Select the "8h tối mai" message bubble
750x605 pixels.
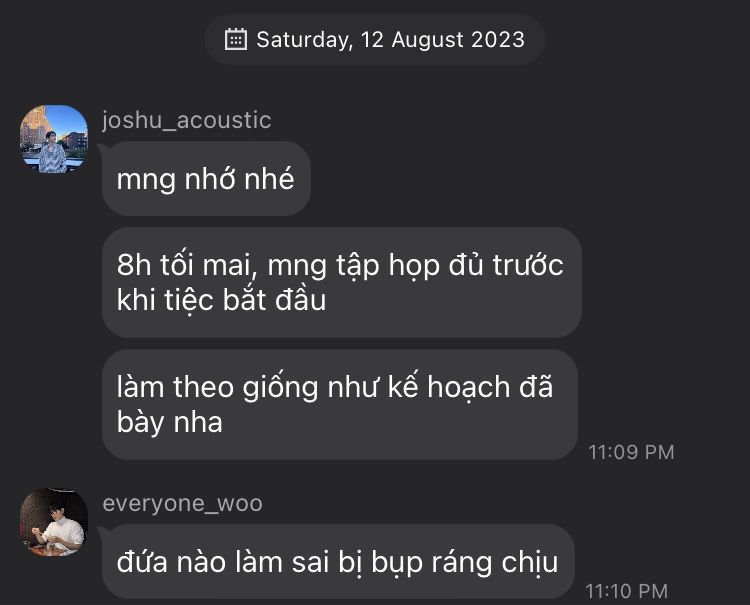click(x=342, y=282)
